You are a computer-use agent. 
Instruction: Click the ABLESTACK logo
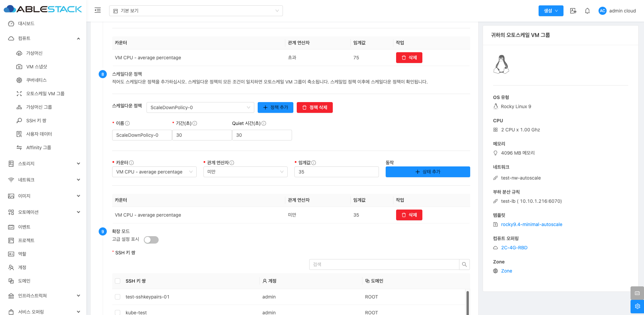pyautogui.click(x=43, y=9)
